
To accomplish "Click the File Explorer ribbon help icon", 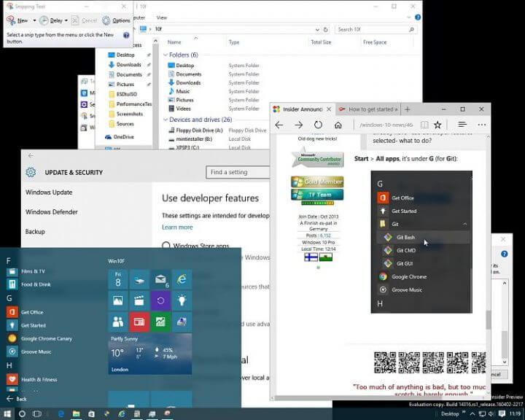I will click(418, 17).
